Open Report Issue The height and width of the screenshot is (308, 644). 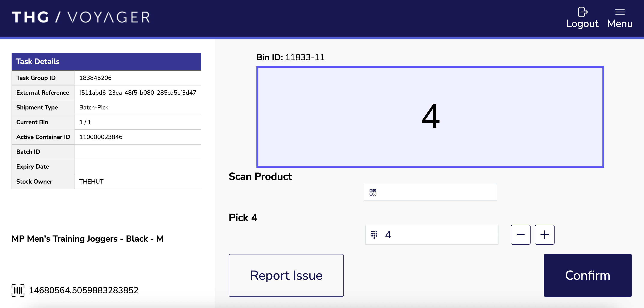pyautogui.click(x=286, y=275)
